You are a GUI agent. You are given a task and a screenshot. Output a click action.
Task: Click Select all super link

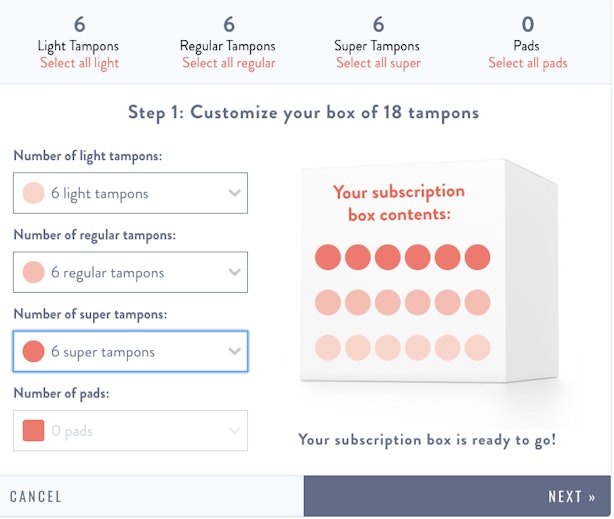378,63
